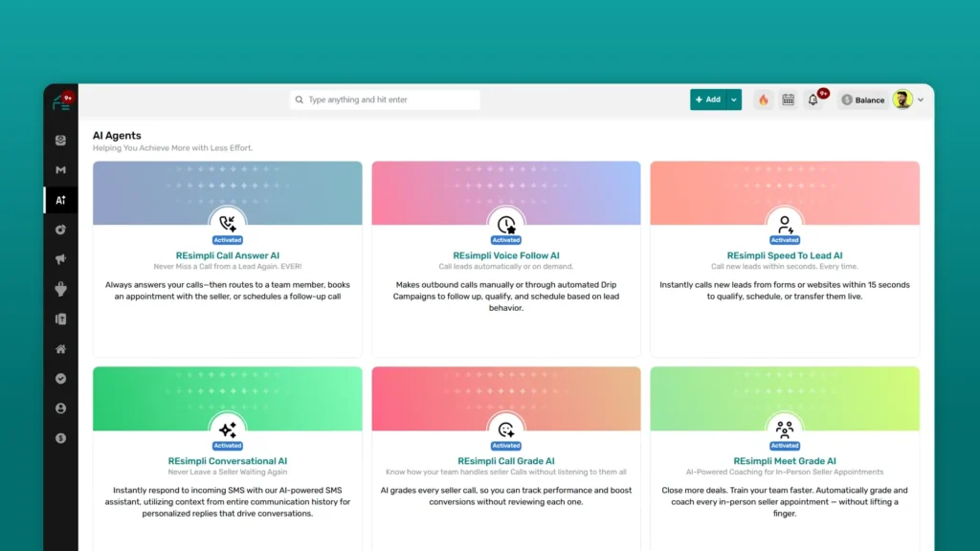Open the calendar icon in the top bar
This screenshot has height=551, width=980.
[789, 99]
